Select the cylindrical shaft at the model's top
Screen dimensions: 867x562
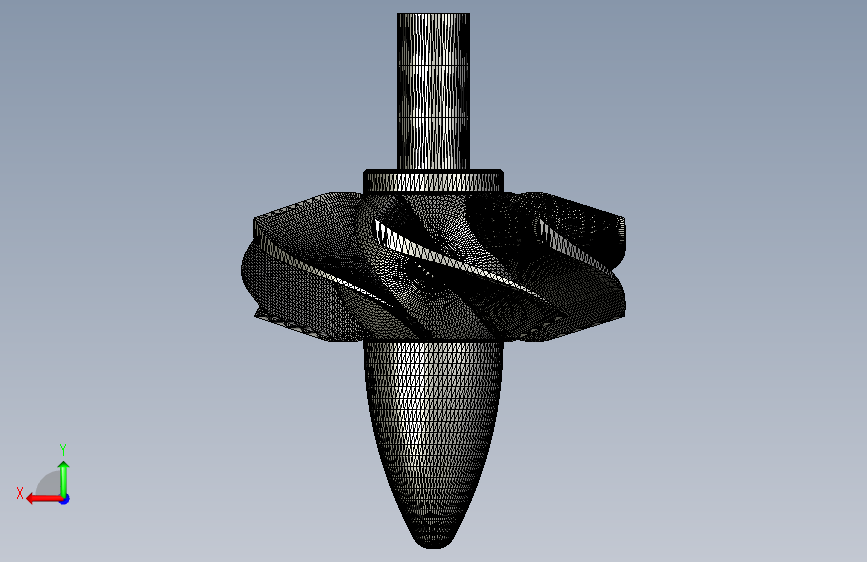click(x=434, y=91)
